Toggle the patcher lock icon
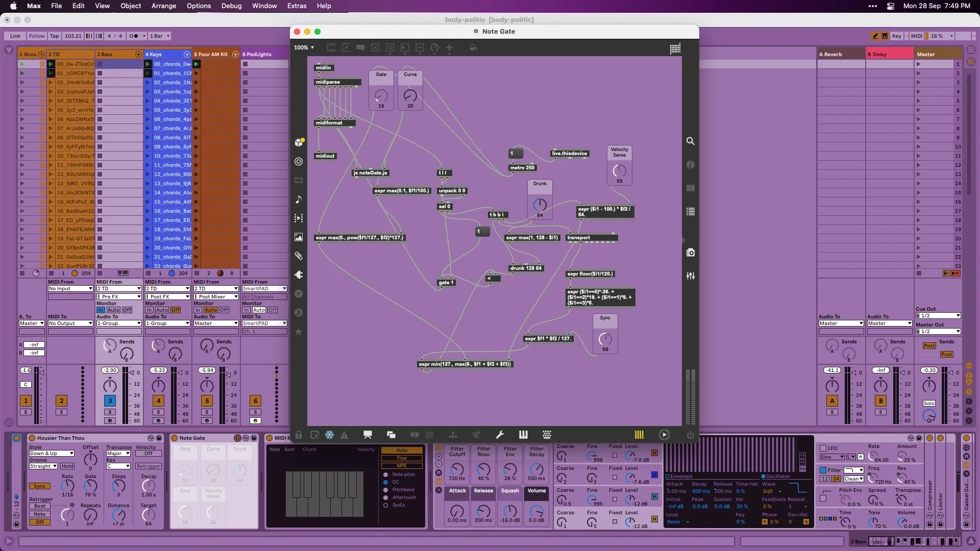Viewport: 980px width, 551px height. coord(298,435)
